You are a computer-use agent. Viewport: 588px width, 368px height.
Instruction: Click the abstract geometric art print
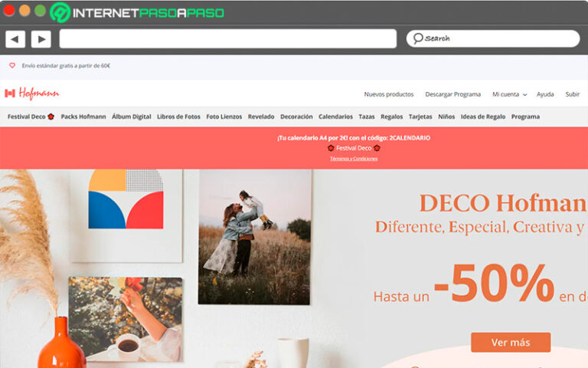tap(126, 199)
